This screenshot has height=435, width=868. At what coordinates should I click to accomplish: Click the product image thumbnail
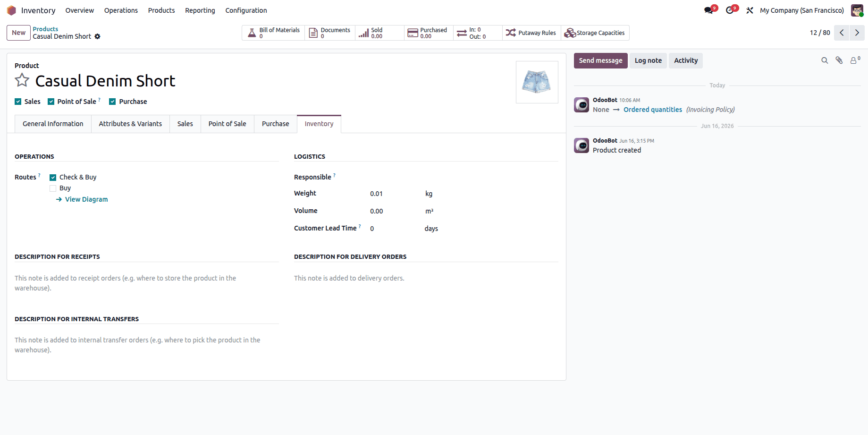pos(537,82)
